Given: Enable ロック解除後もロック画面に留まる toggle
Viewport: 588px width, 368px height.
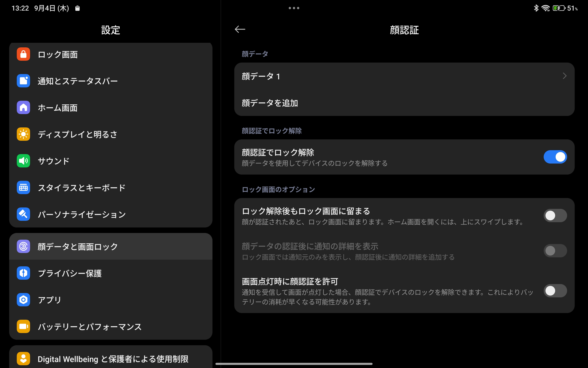Looking at the screenshot, I should coord(555,216).
